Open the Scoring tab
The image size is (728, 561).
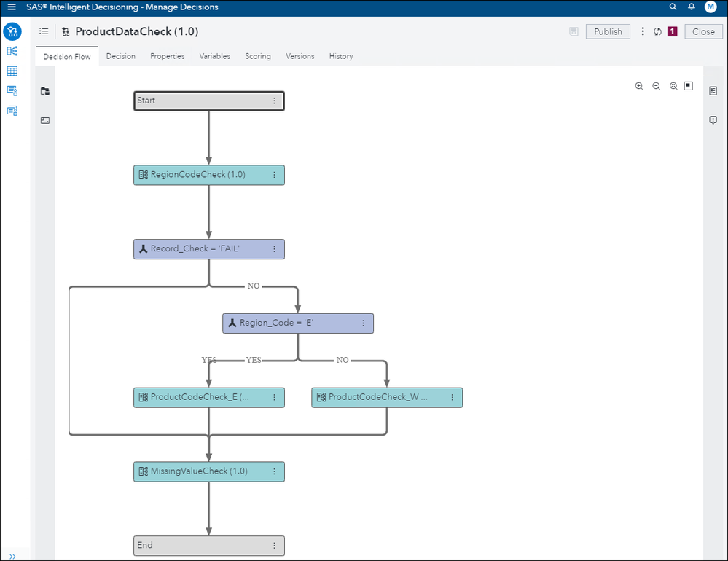pyautogui.click(x=258, y=56)
